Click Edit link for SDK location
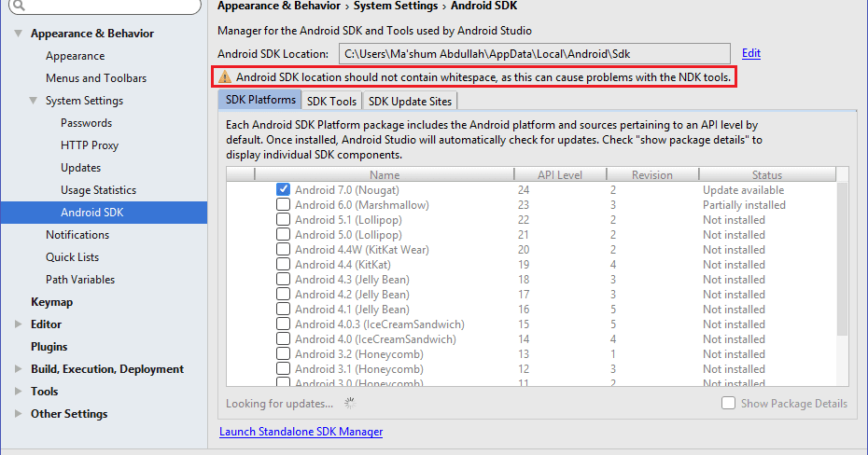This screenshot has width=868, height=455. (751, 53)
